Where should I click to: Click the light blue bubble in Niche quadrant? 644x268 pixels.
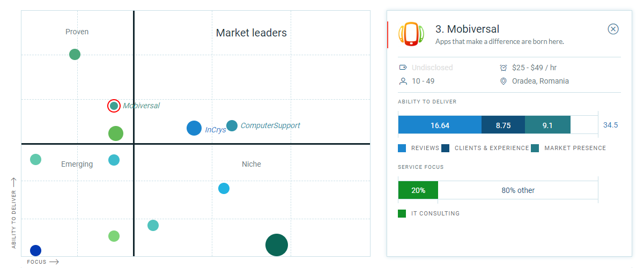[x=224, y=188]
